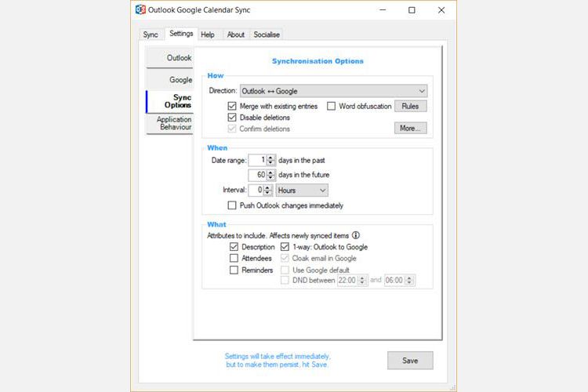Screen dimensions: 588x392
Task: Click the More... button
Action: point(410,128)
